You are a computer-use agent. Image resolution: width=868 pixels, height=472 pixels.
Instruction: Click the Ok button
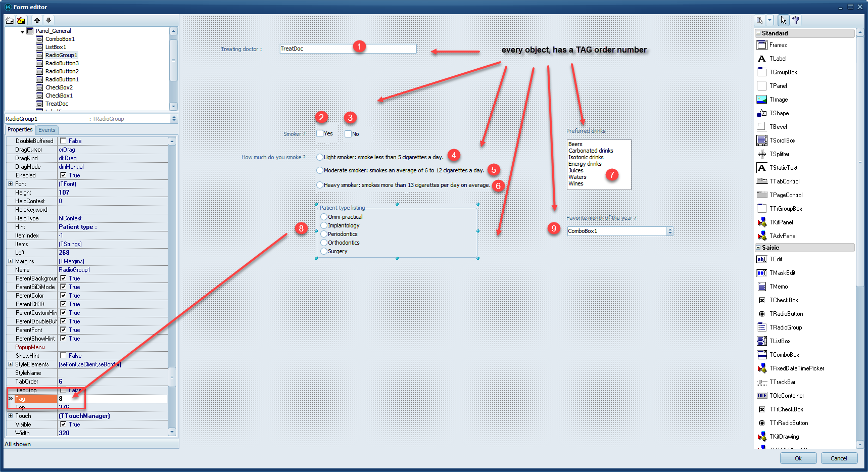[798, 458]
